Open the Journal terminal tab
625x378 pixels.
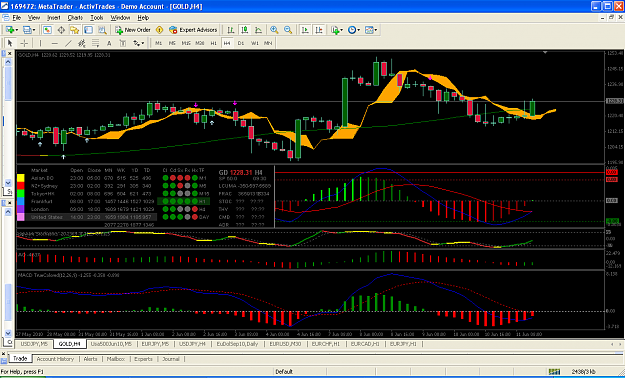[171, 359]
